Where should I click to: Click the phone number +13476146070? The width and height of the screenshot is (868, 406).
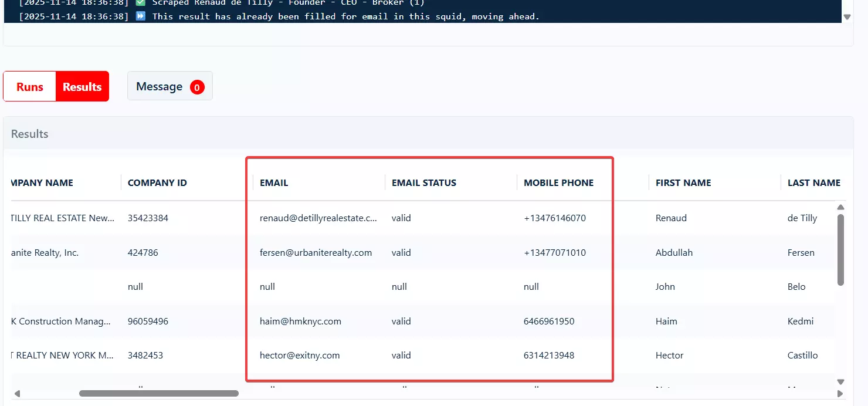pyautogui.click(x=554, y=218)
